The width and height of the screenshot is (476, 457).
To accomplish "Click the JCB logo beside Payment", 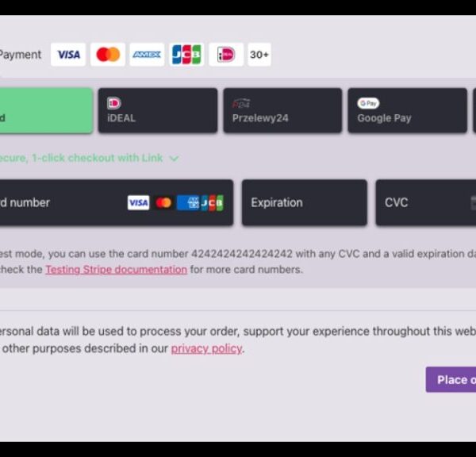I will [186, 55].
